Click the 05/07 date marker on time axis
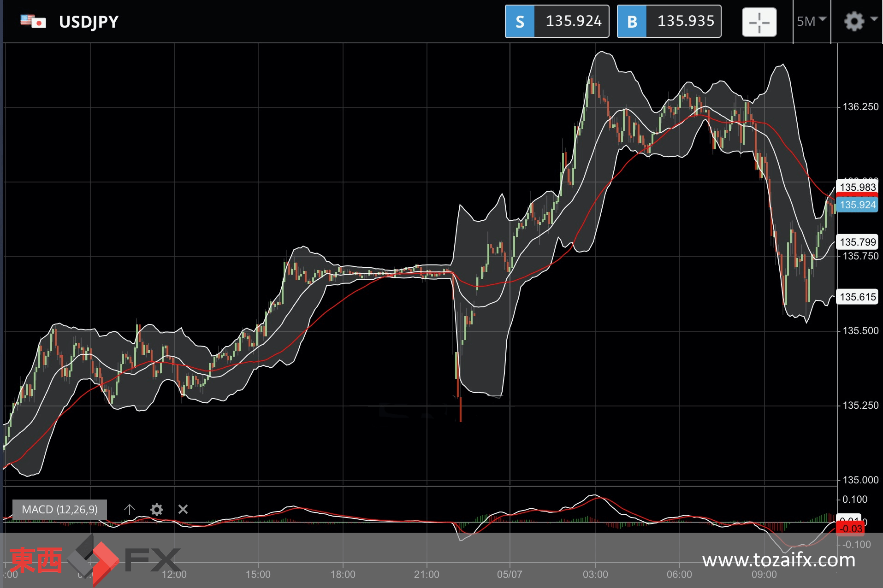Image resolution: width=883 pixels, height=588 pixels. (x=510, y=574)
